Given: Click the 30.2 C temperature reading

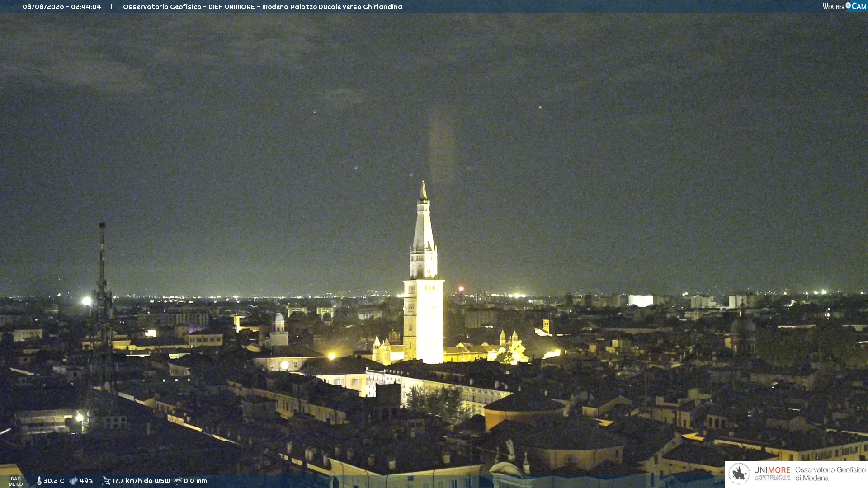Looking at the screenshot, I should pos(54,481).
